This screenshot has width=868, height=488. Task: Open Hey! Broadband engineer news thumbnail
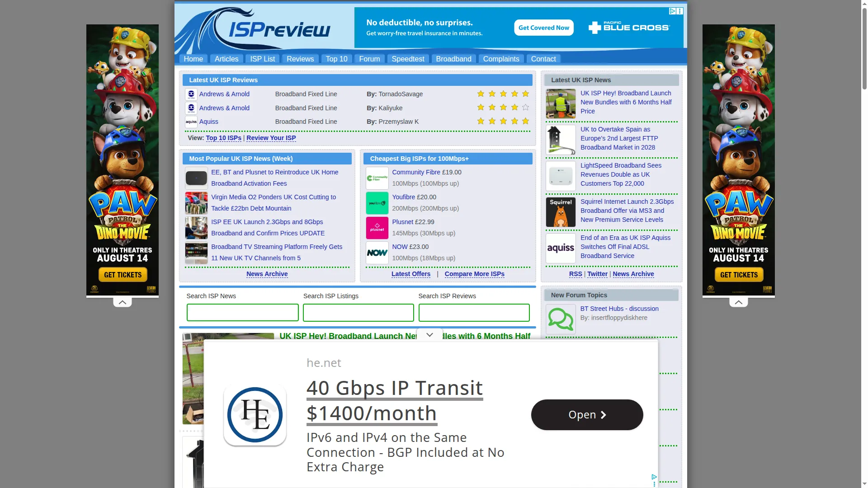pyautogui.click(x=561, y=104)
